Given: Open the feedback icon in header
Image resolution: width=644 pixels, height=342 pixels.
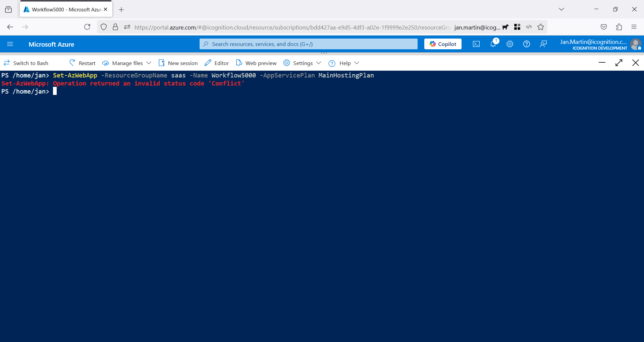Looking at the screenshot, I should pos(543,44).
